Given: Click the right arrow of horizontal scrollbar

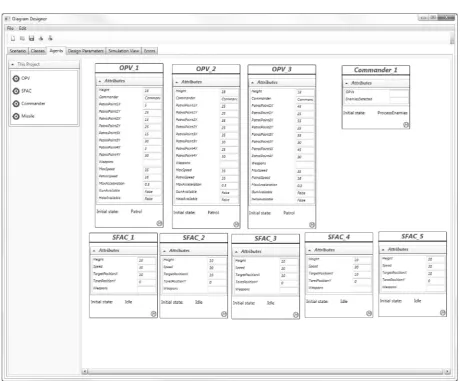Looking at the screenshot, I should [447, 371].
